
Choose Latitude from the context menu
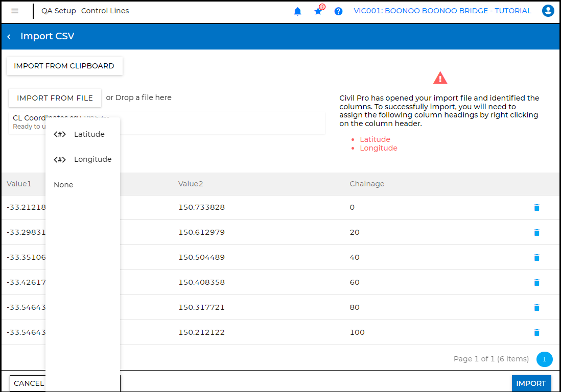coord(83,134)
